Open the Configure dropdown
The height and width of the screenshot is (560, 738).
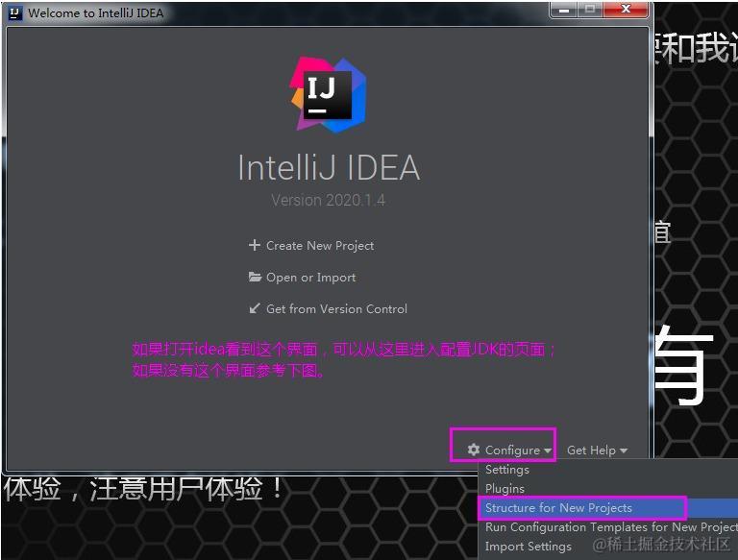point(509,450)
